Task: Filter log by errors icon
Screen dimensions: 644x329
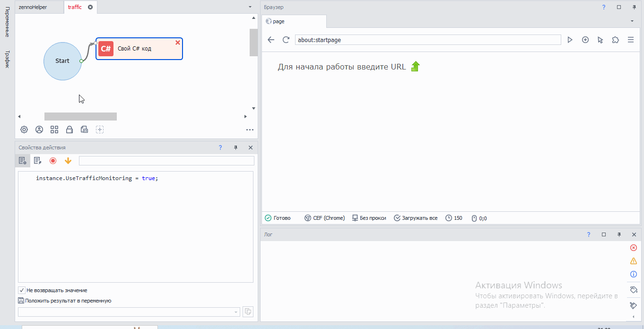Action: point(634,248)
